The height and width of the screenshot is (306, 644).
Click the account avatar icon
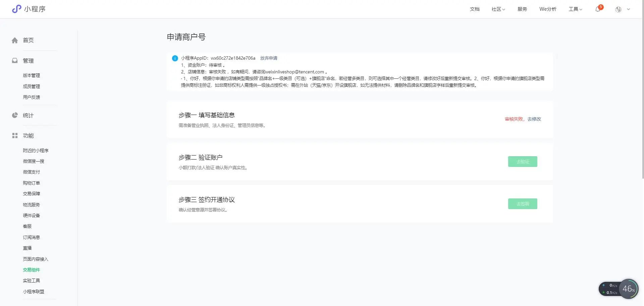click(618, 9)
